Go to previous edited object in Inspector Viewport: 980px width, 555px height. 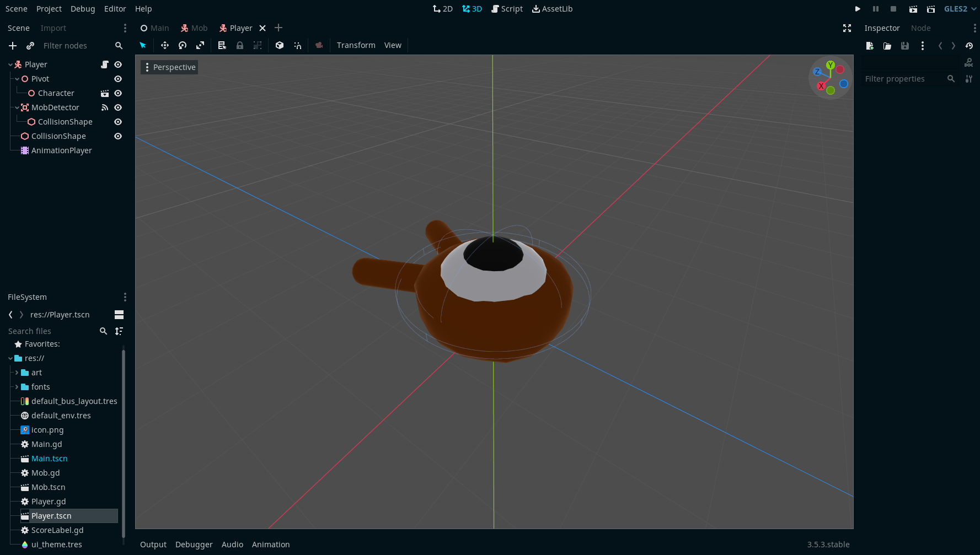click(x=940, y=46)
